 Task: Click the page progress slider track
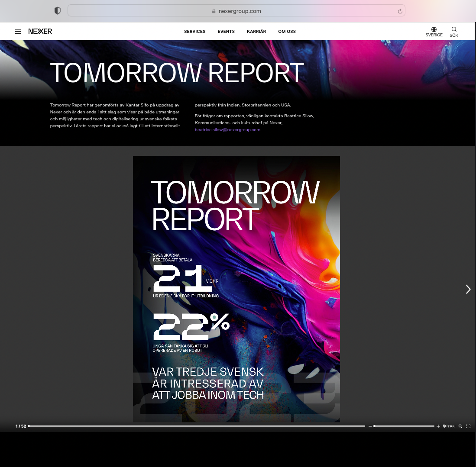197,426
